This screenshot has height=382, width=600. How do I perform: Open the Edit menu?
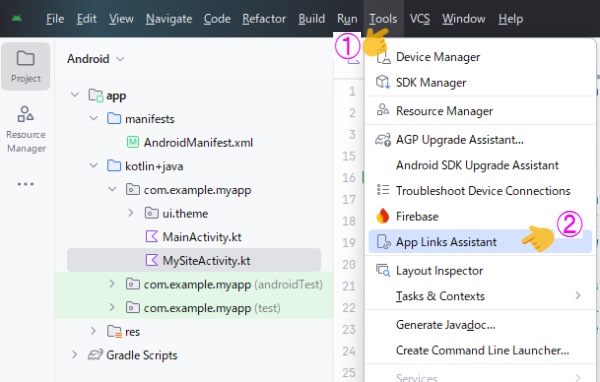tap(86, 19)
